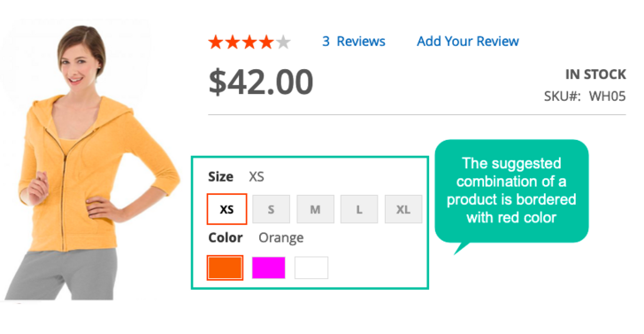Click the gray fifth rating star
Screen dimensions: 644x334
(x=283, y=42)
